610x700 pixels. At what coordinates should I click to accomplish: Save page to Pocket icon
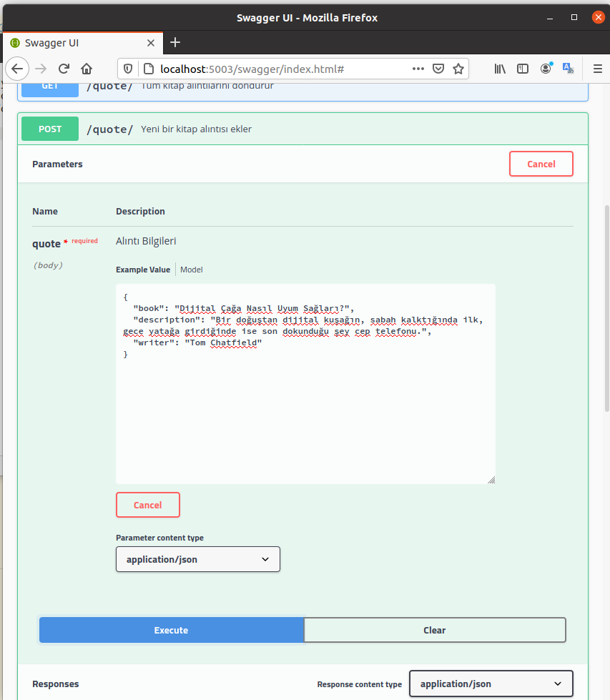pyautogui.click(x=438, y=69)
